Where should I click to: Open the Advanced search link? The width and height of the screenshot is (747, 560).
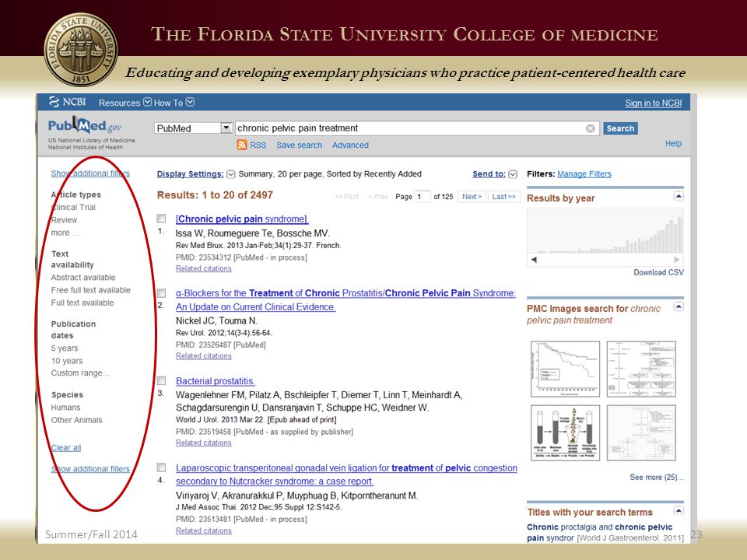click(x=350, y=145)
